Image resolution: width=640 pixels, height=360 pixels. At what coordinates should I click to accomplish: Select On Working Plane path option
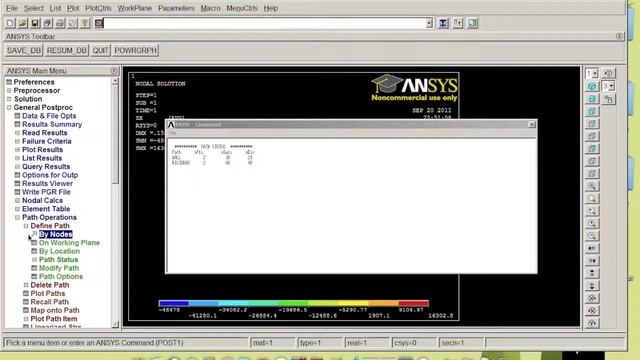pos(69,243)
